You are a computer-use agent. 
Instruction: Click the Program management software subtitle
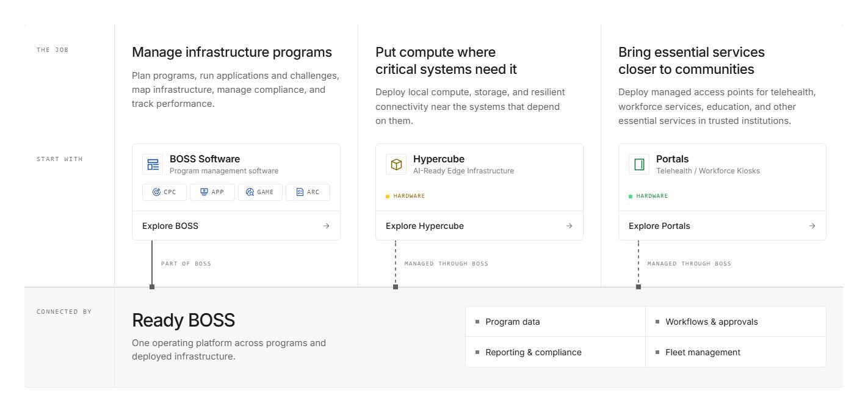(224, 171)
